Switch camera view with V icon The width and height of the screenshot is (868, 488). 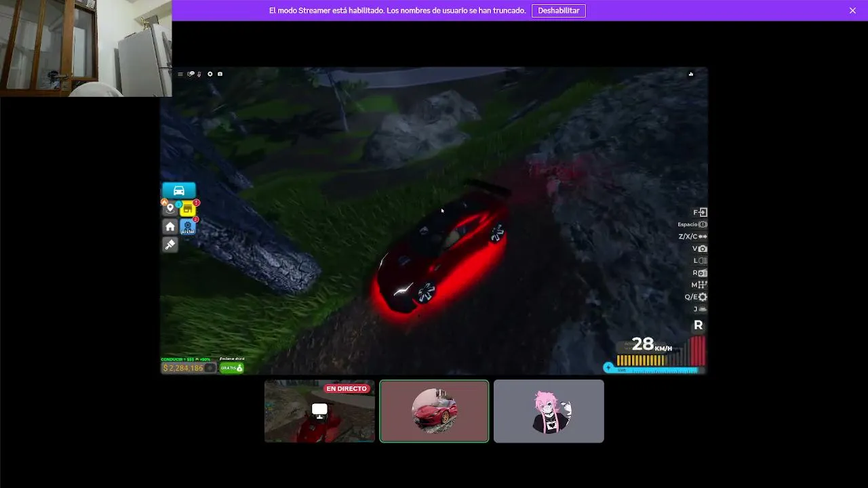703,249
